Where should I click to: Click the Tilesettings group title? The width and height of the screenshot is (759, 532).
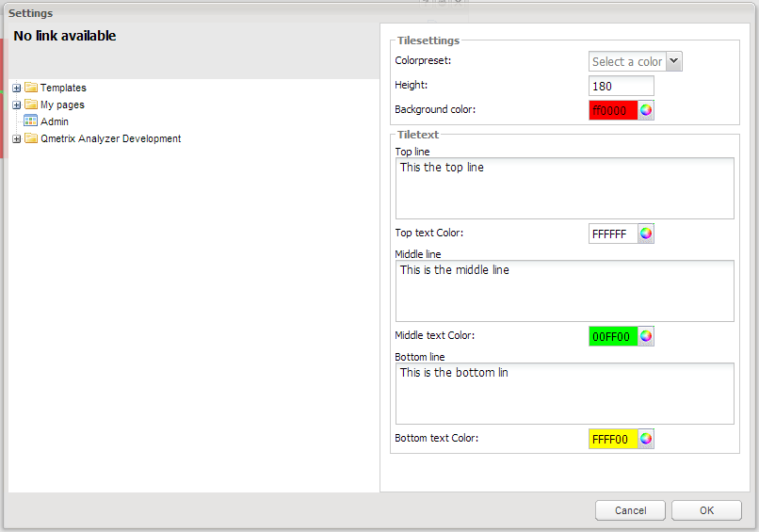[428, 40]
